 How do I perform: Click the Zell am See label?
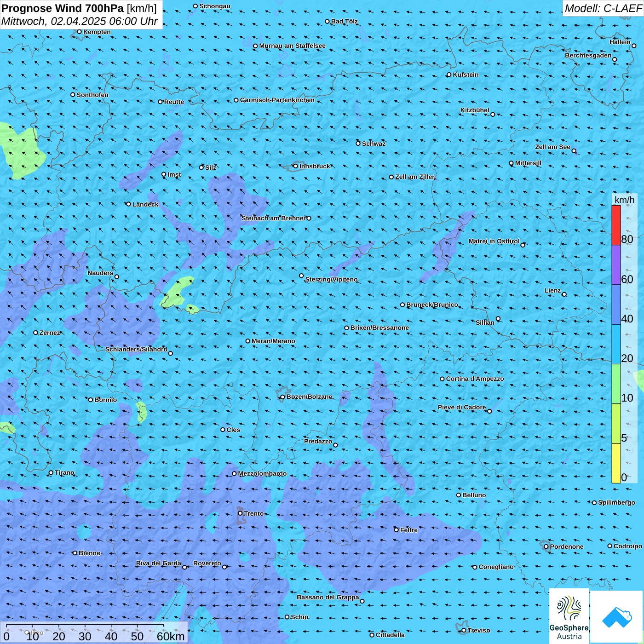(552, 147)
